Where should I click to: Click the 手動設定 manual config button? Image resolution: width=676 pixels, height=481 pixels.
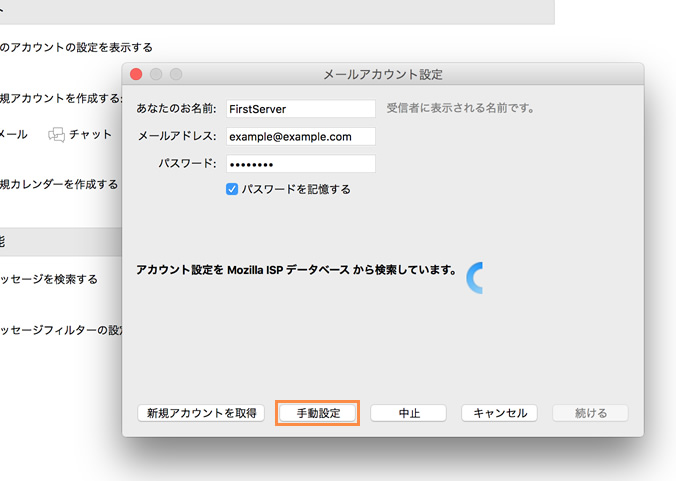[x=317, y=413]
